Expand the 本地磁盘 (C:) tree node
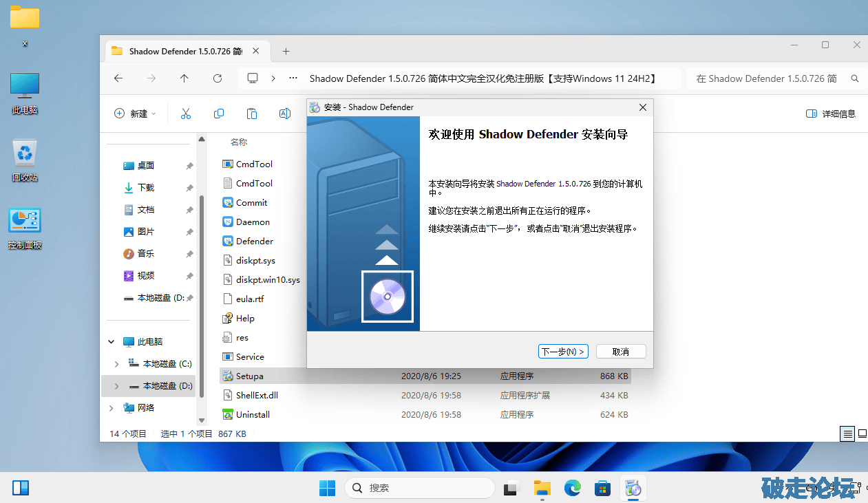The width and height of the screenshot is (868, 503). pos(116,364)
